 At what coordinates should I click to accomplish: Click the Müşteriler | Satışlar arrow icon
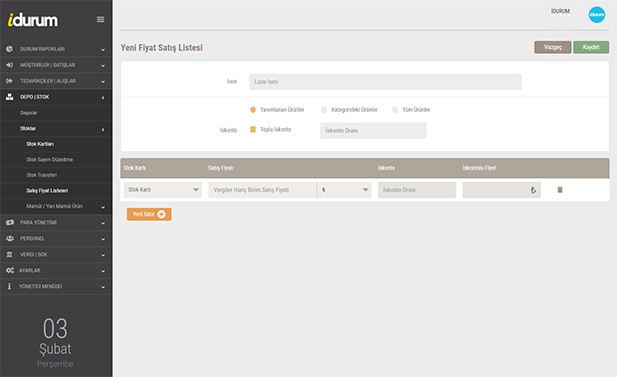point(9,65)
